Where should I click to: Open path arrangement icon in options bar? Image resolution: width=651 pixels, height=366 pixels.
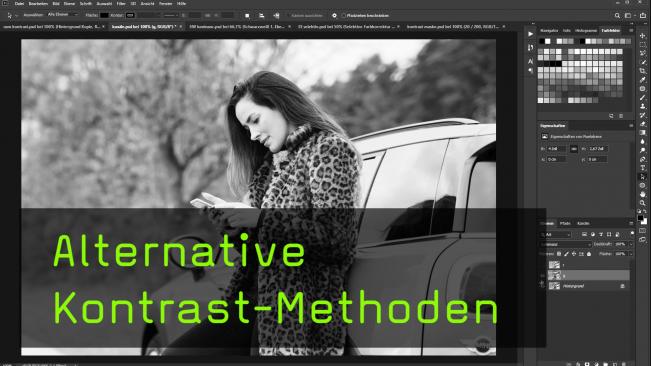point(276,15)
